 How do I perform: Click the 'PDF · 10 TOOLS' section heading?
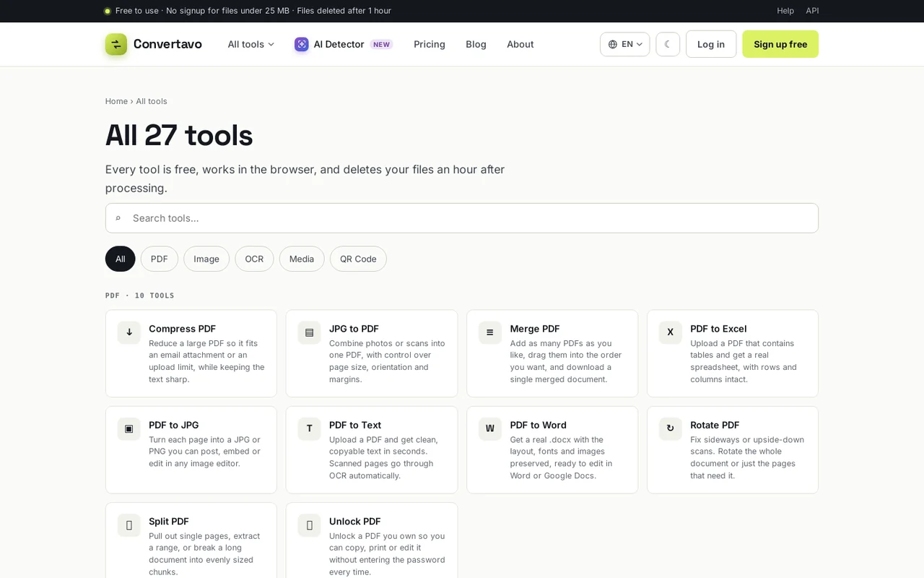coord(140,296)
